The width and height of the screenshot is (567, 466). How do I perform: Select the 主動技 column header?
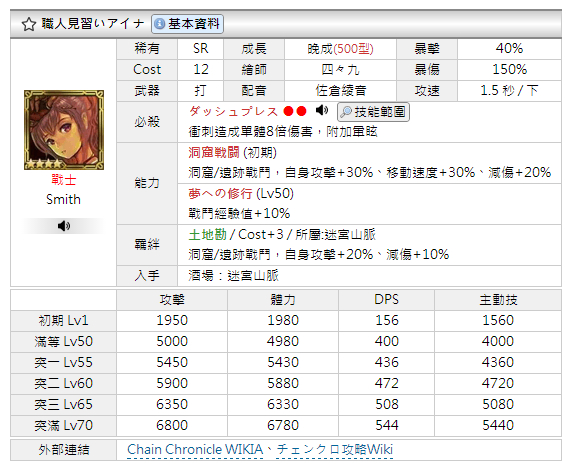(498, 300)
